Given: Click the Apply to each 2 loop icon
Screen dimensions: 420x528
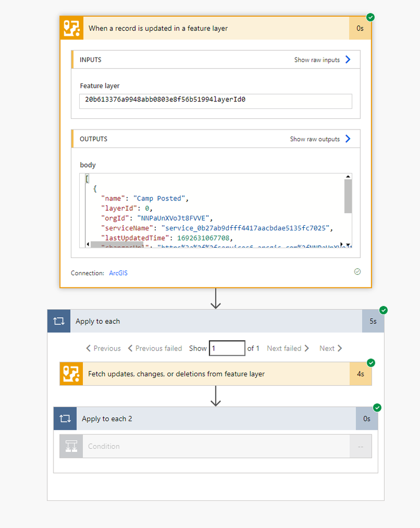Looking at the screenshot, I should pyautogui.click(x=65, y=419).
